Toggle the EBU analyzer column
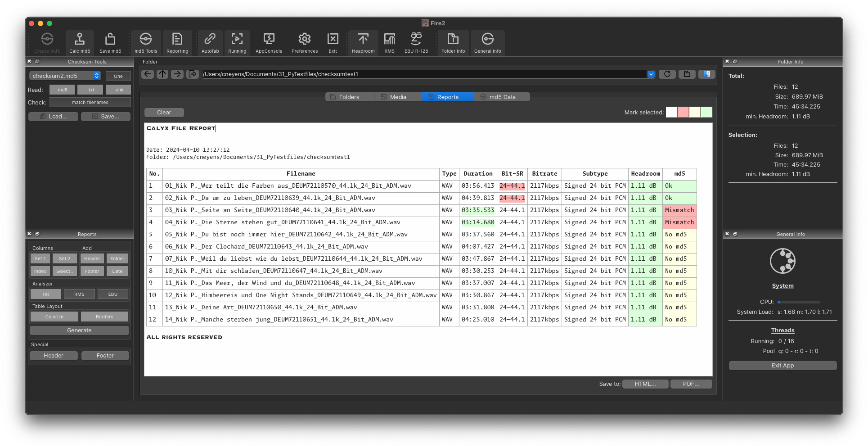868x448 pixels. pos(112,294)
